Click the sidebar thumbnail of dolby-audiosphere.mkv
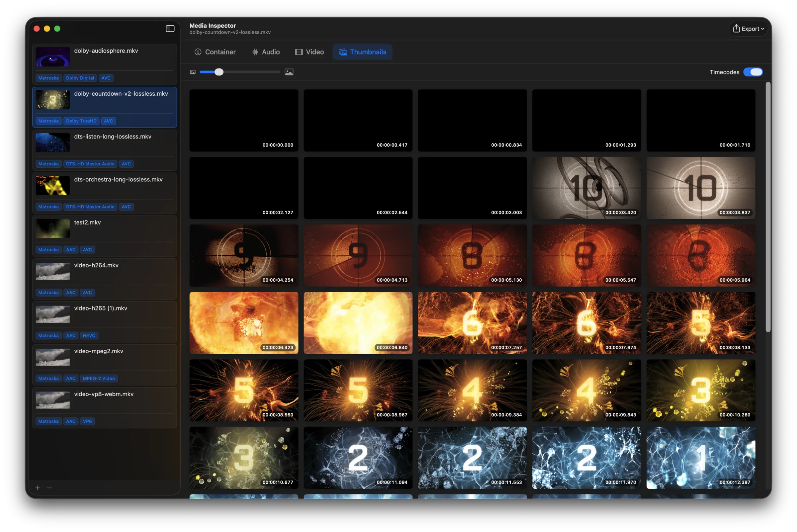Image resolution: width=797 pixels, height=532 pixels. (x=52, y=57)
